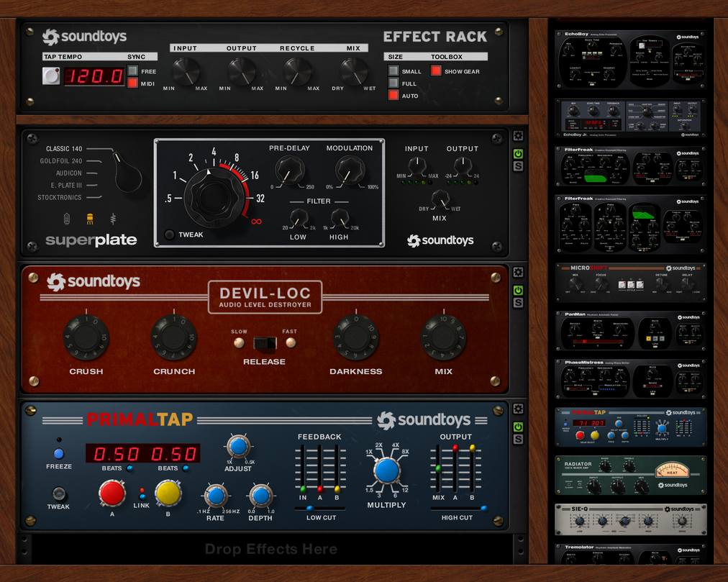Solo SuperPlate with the S button

[x=518, y=166]
